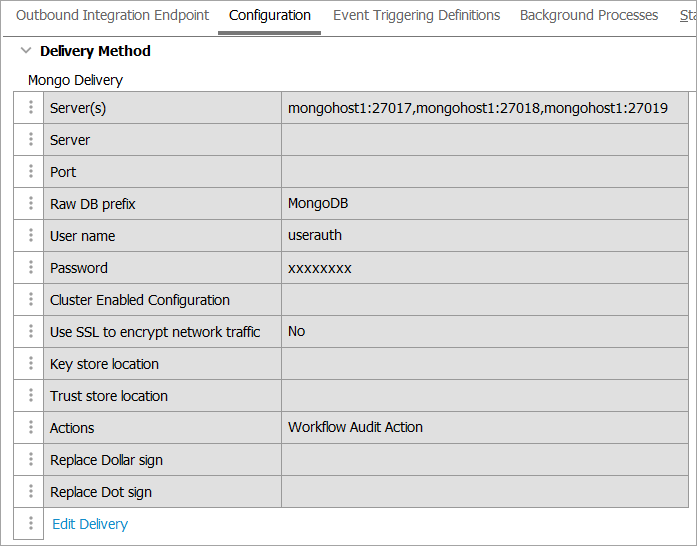Screen dimensions: 697x546
Task: Click the dots icon next to User name
Action: point(30,236)
